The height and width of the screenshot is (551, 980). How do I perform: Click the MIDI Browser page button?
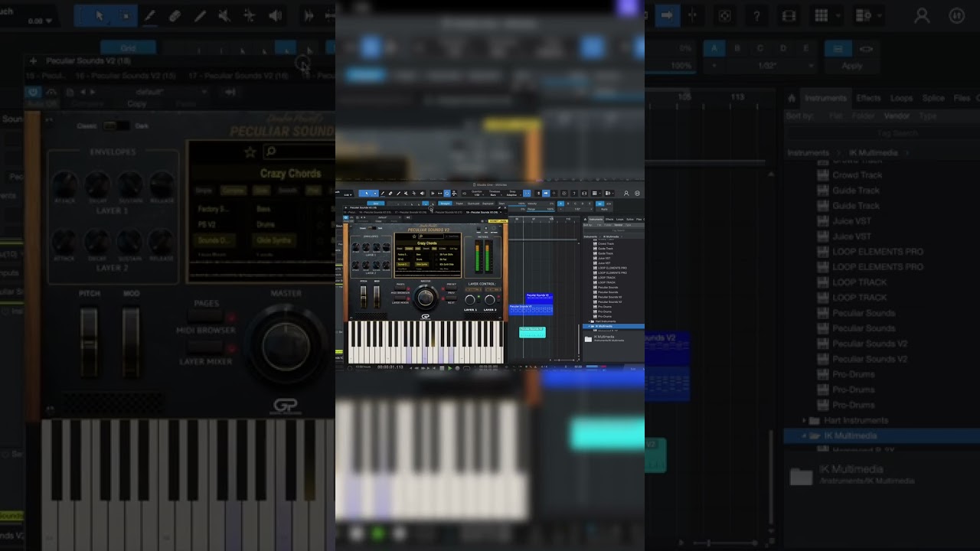(x=400, y=289)
